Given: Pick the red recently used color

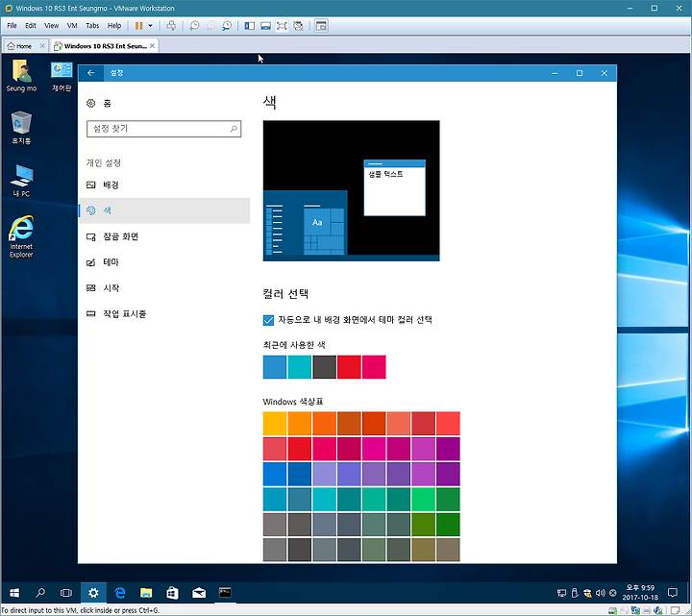Looking at the screenshot, I should pyautogui.click(x=349, y=367).
